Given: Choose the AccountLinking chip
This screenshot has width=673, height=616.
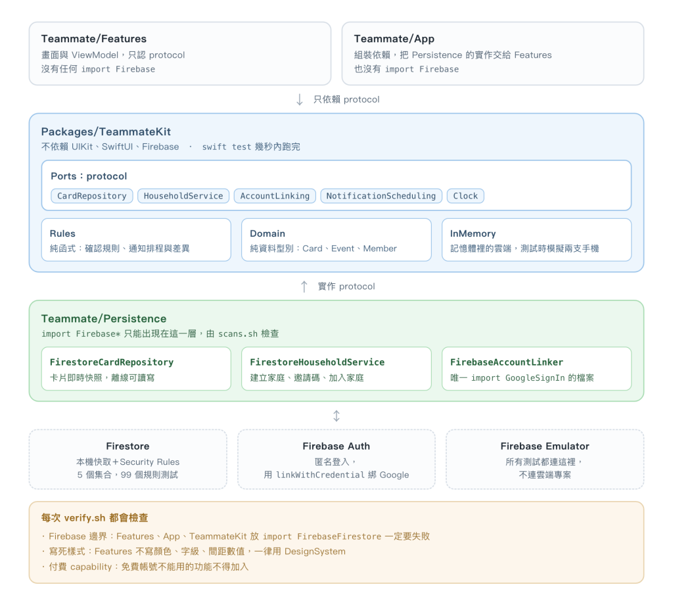Looking at the screenshot, I should click(x=275, y=196).
